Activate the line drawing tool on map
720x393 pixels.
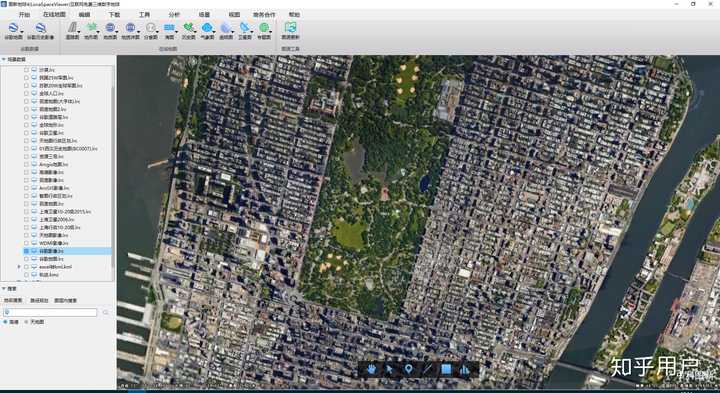(x=427, y=369)
